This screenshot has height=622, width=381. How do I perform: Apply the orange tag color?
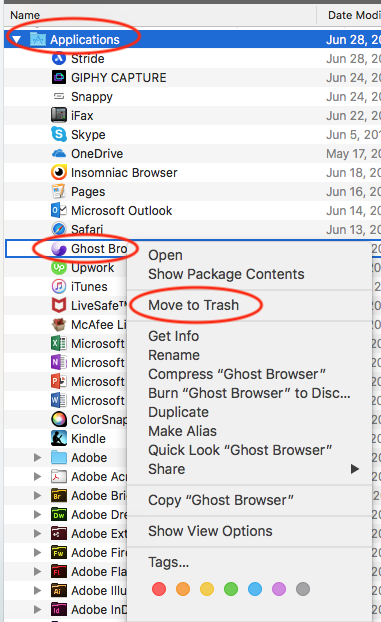point(183,589)
